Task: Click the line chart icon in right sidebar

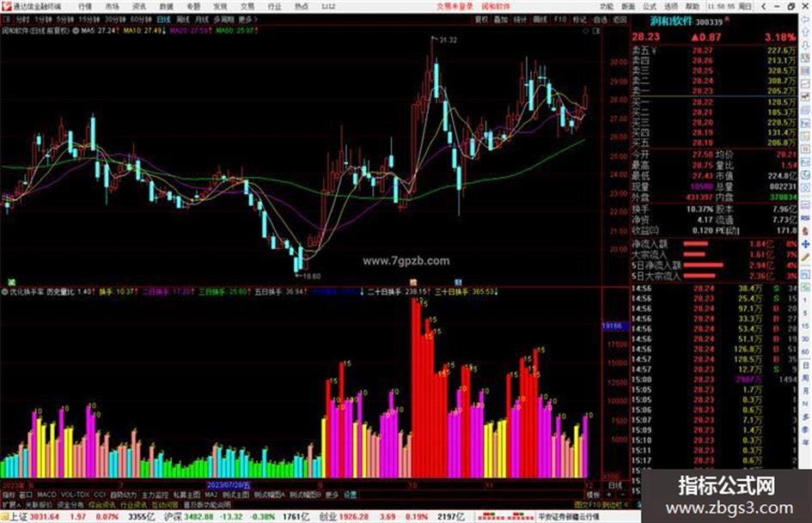Action: pos(805,84)
